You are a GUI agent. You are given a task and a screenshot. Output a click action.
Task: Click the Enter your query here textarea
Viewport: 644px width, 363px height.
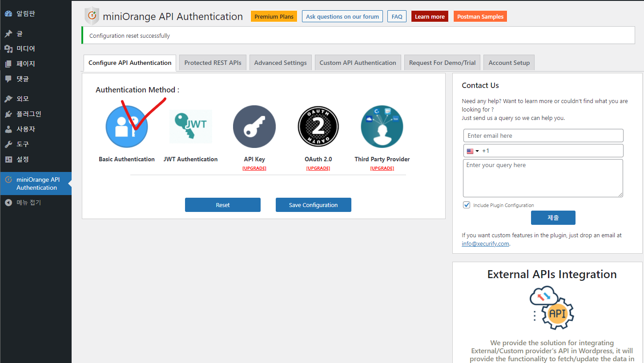point(543,178)
